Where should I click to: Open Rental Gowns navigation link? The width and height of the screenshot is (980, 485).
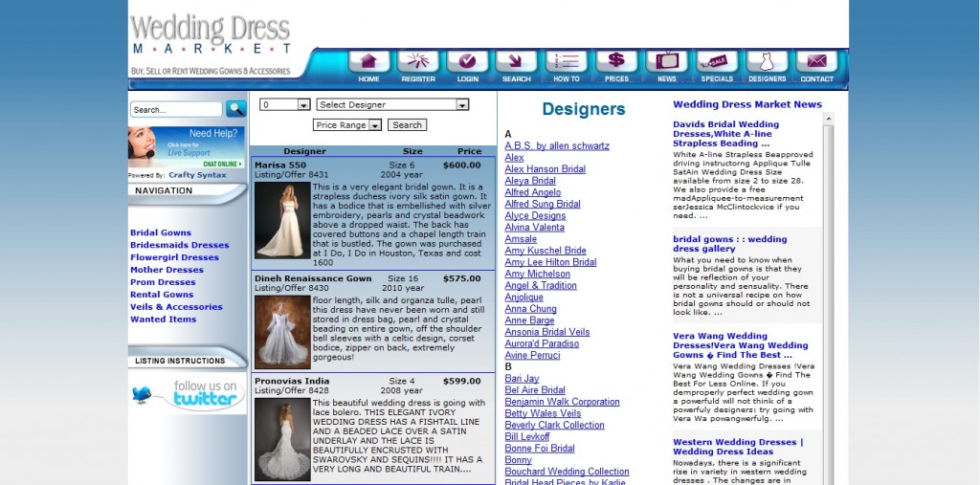coord(162,295)
